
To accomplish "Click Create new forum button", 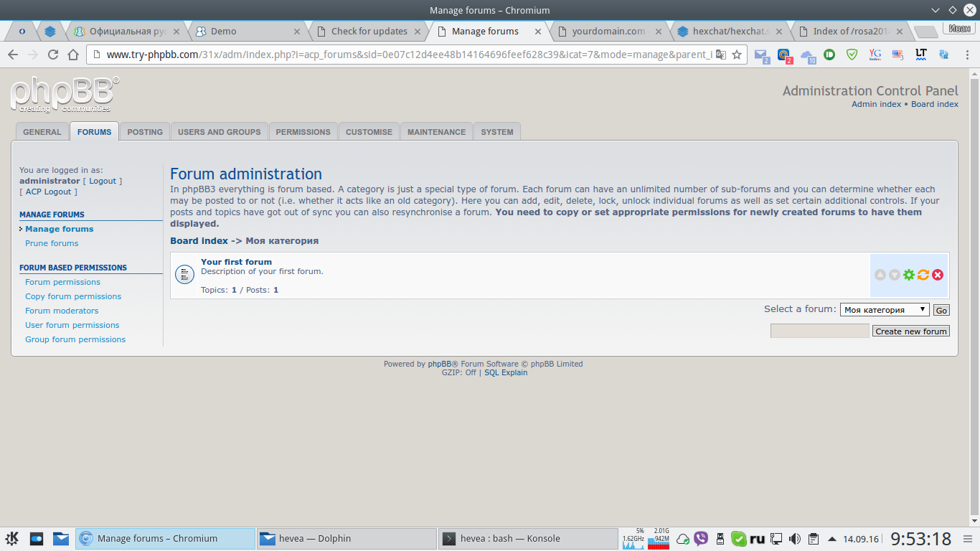I will click(x=911, y=331).
